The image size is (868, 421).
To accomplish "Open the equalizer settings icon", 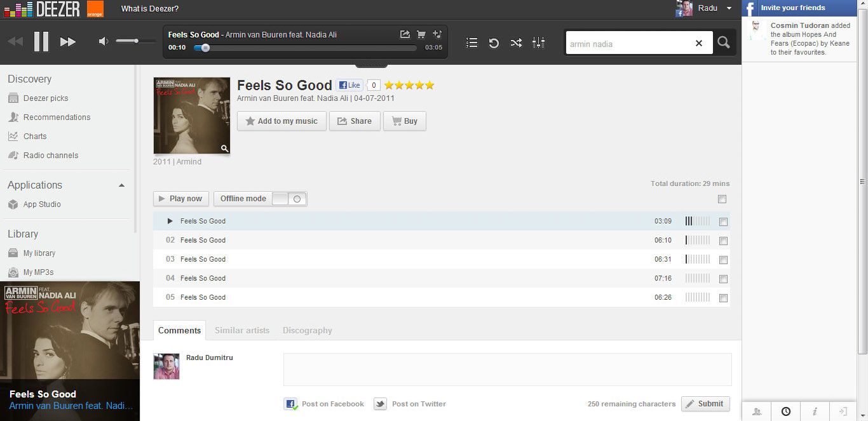I will pos(539,43).
